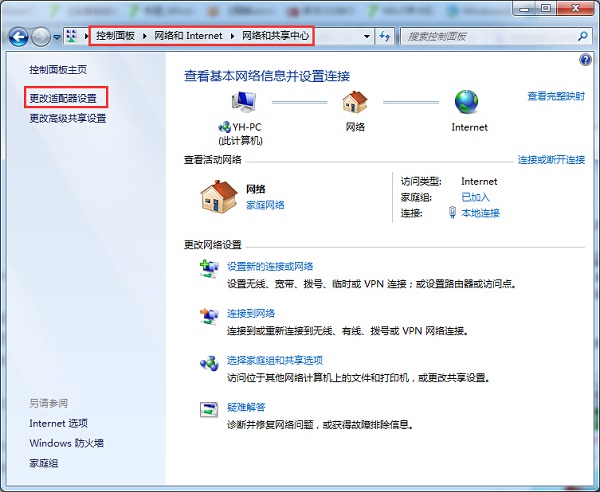Expand the 网络和 Internet breadcrumb arrow
600x492 pixels.
(233, 37)
